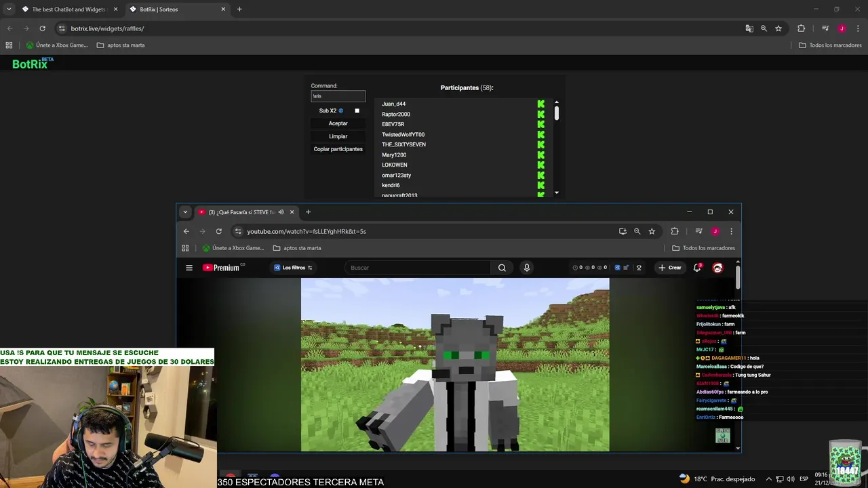Open apps grid in back window bookmarks bar

(x=9, y=45)
